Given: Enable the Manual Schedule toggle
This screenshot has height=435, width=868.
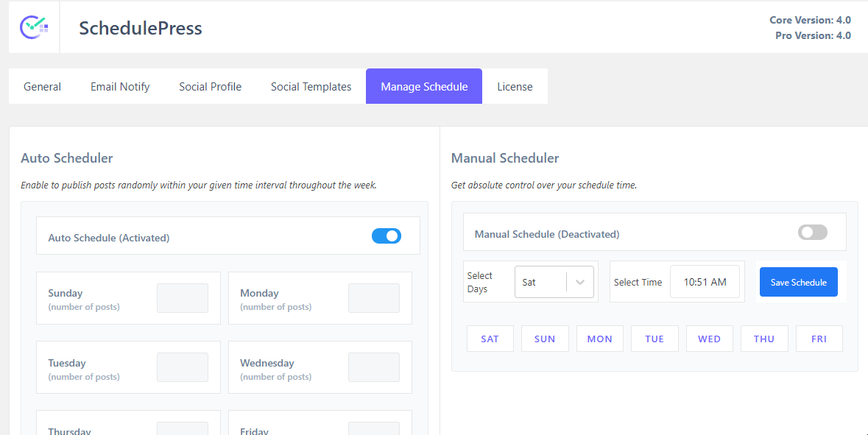Looking at the screenshot, I should tap(813, 233).
